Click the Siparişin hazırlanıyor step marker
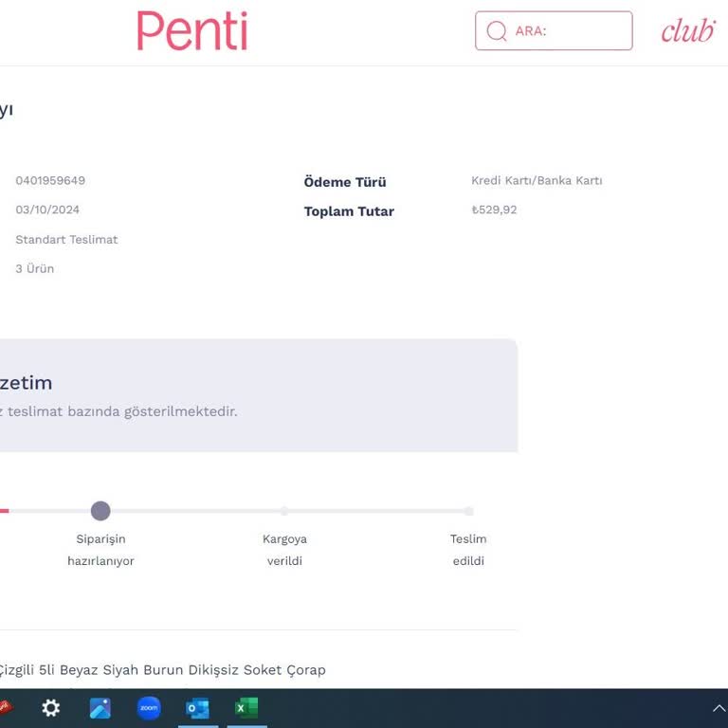Viewport: 728px width, 728px height. coord(100,511)
